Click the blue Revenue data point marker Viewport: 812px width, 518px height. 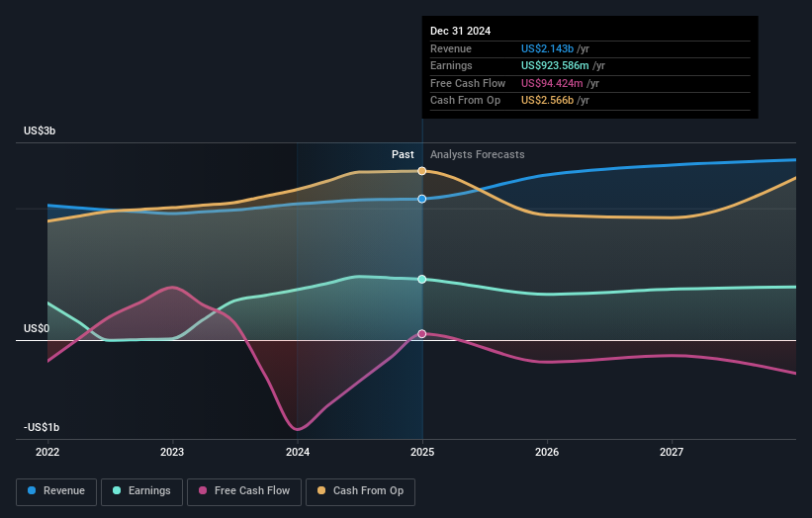(422, 199)
